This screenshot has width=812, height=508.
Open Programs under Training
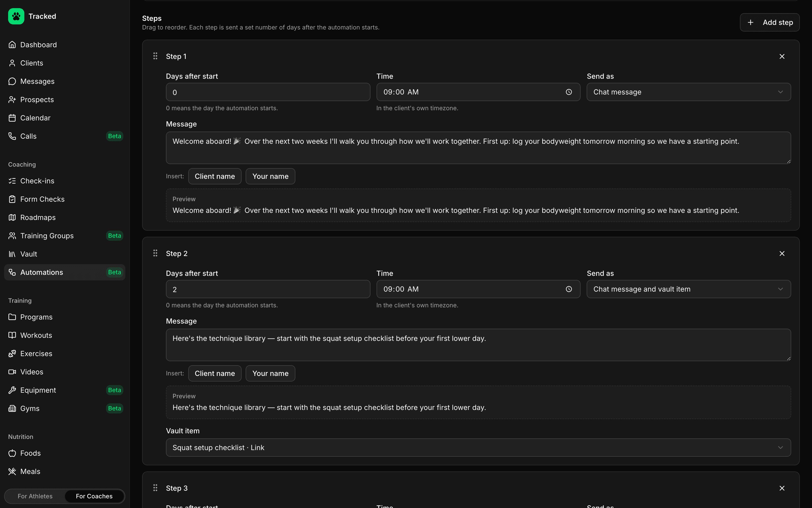[x=64, y=317]
